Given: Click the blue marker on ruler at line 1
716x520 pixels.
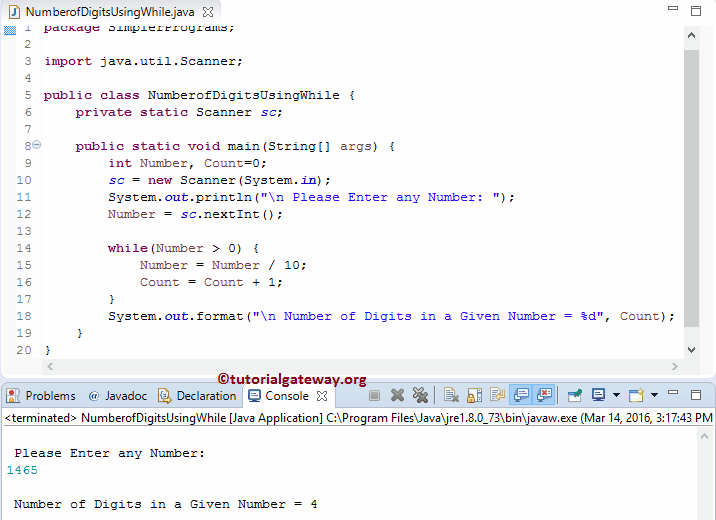Looking at the screenshot, I should [10, 31].
